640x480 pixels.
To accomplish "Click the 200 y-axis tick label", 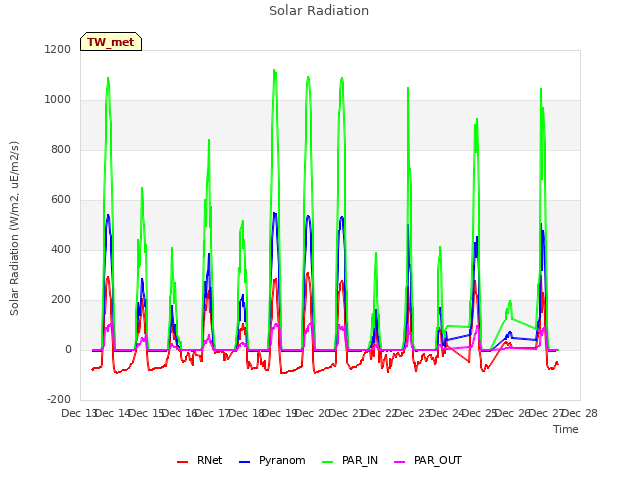I will (x=61, y=300).
